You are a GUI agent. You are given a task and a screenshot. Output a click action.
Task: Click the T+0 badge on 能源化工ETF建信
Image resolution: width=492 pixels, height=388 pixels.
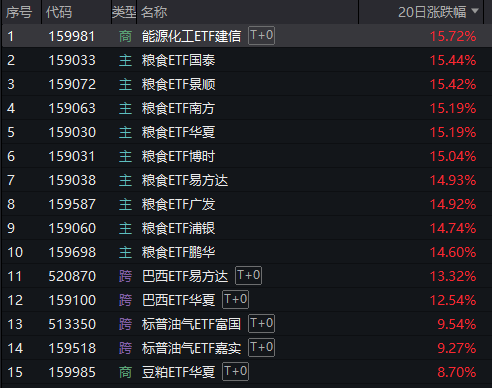(261, 35)
